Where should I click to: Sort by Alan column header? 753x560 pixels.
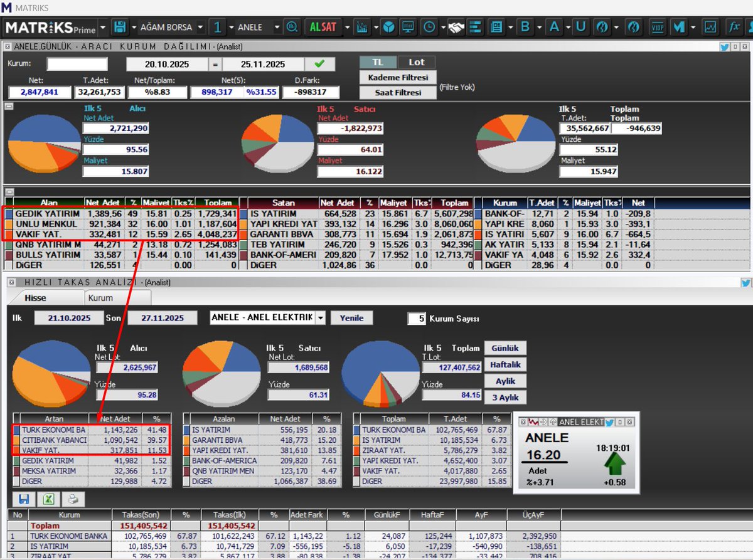(x=49, y=203)
